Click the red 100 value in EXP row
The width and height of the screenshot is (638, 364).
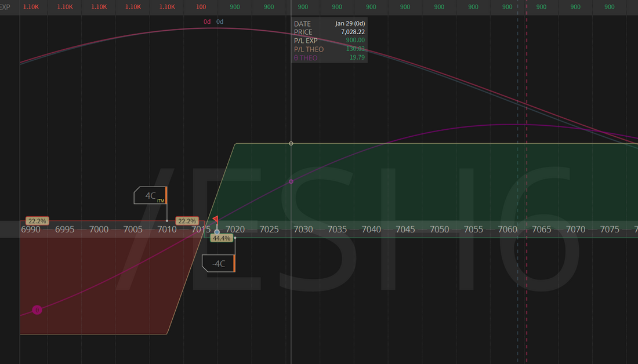pos(201,7)
